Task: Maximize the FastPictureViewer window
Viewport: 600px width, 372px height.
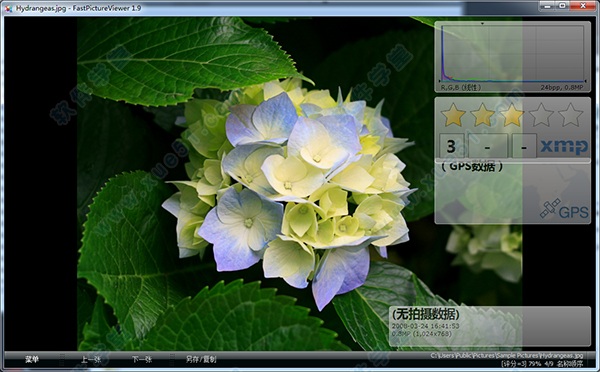Action: [x=562, y=6]
